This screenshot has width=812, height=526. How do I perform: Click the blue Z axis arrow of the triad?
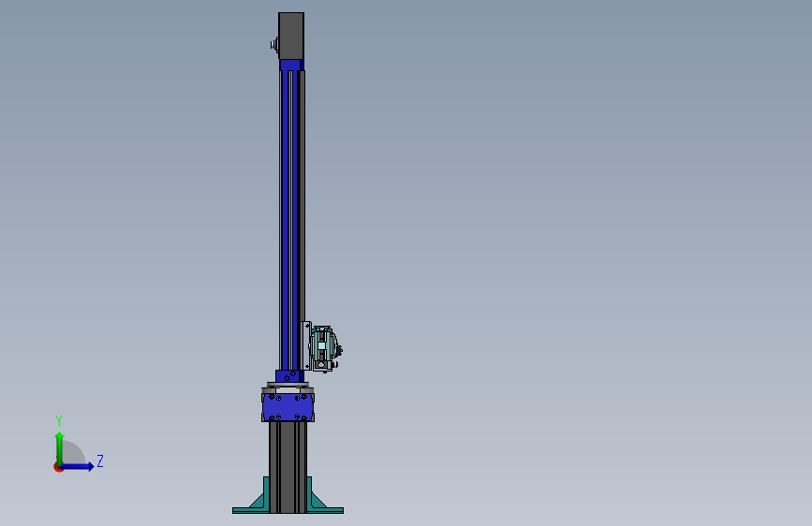(77, 466)
